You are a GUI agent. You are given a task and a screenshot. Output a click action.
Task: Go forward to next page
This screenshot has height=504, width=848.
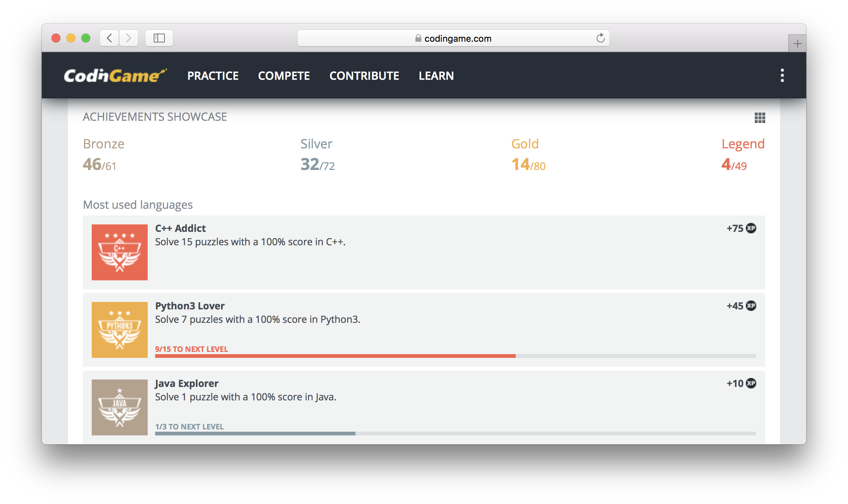[x=129, y=38]
